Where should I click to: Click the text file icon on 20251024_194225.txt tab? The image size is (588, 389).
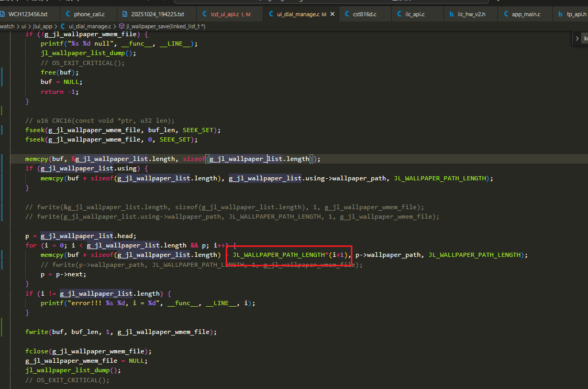pos(125,14)
